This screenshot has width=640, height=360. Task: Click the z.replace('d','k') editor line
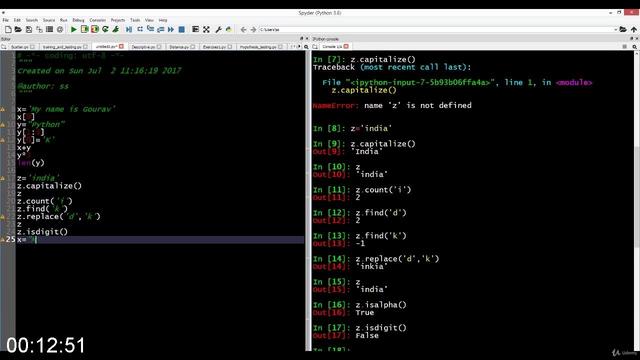(x=58, y=216)
